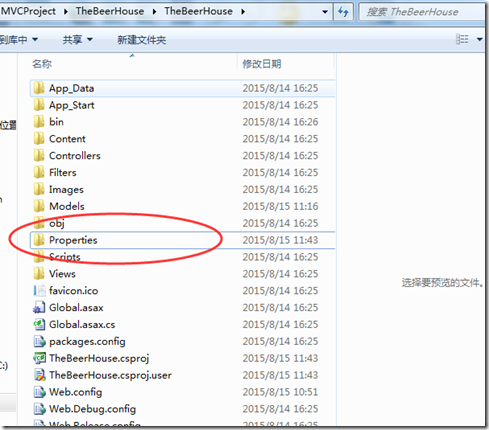Select the Models folder name
Viewport: 489px width, 430px height.
[x=67, y=206]
